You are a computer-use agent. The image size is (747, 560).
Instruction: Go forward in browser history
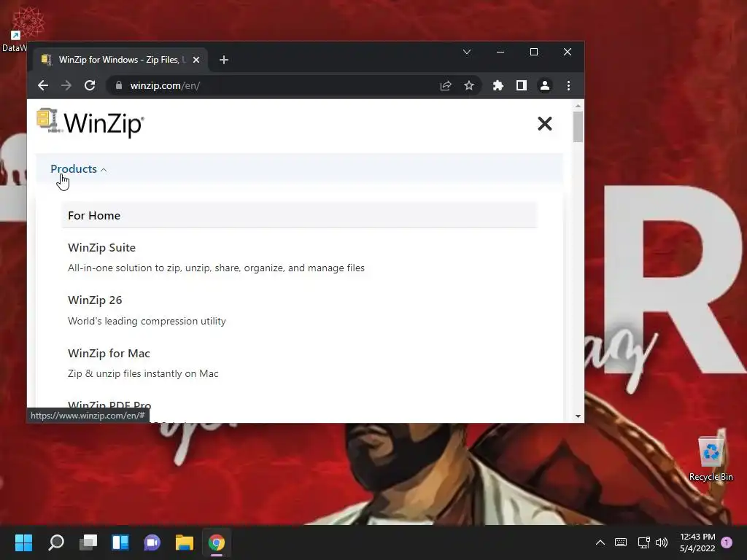point(66,86)
